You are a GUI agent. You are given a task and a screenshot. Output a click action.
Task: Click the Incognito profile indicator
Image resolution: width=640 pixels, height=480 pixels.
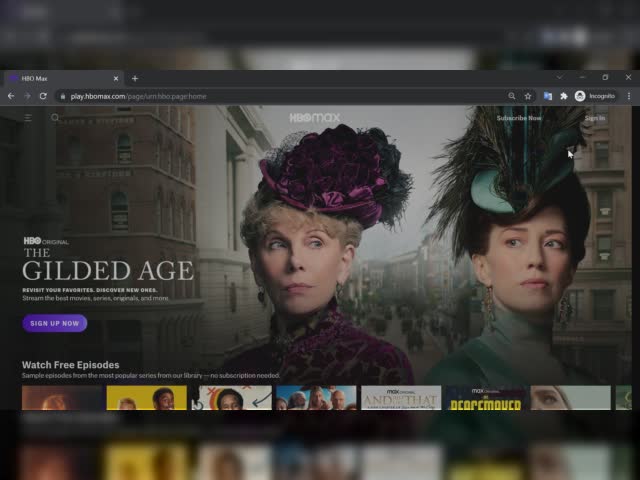[x=595, y=96]
